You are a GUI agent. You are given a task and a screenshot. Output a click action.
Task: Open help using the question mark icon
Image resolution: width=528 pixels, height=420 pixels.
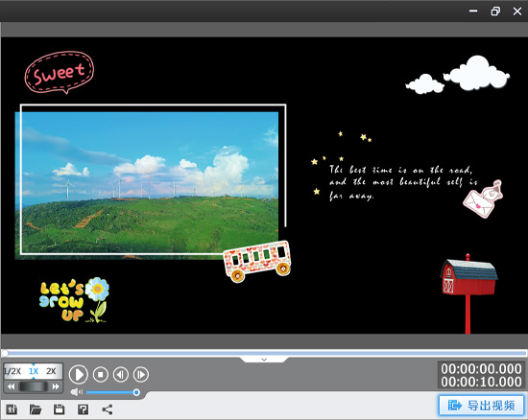(x=83, y=409)
